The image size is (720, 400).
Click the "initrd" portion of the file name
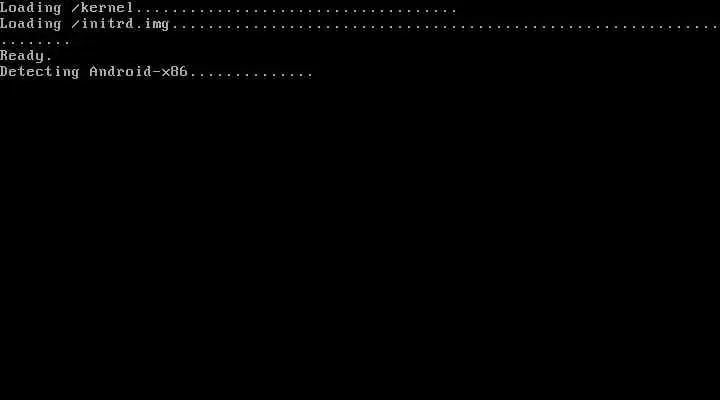[107, 23]
